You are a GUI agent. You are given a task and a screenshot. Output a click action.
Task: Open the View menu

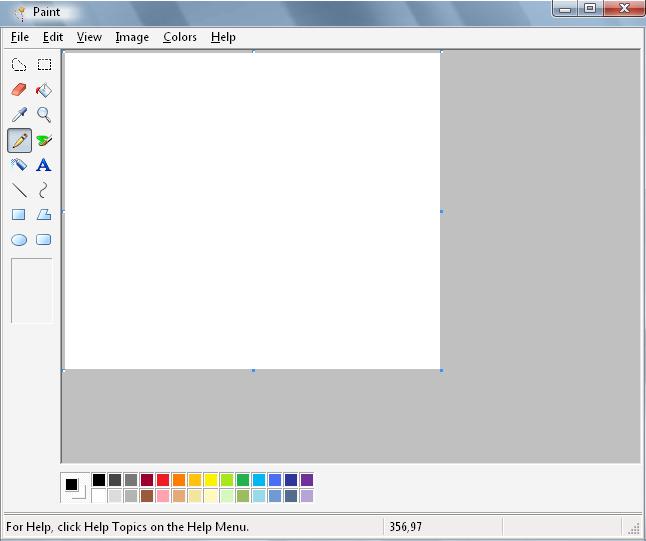pos(89,37)
